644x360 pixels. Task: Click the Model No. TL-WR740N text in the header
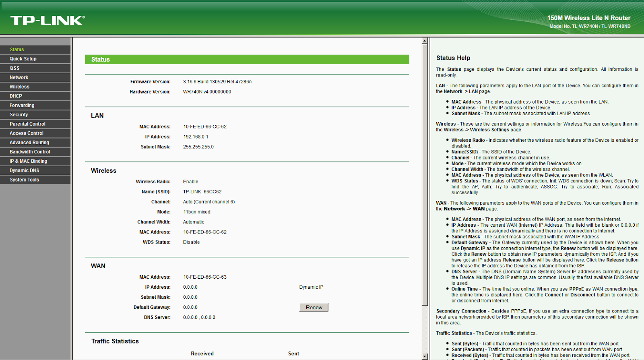pos(590,26)
